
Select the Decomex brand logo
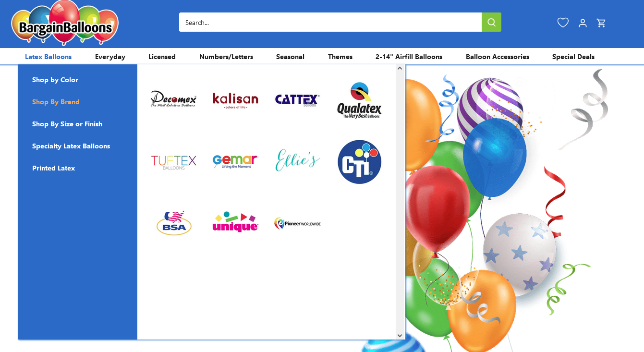[173, 99]
